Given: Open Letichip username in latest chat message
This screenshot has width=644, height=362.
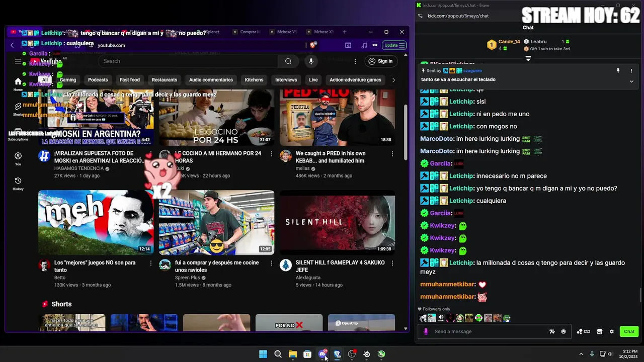Looking at the screenshot, I should [x=461, y=263].
